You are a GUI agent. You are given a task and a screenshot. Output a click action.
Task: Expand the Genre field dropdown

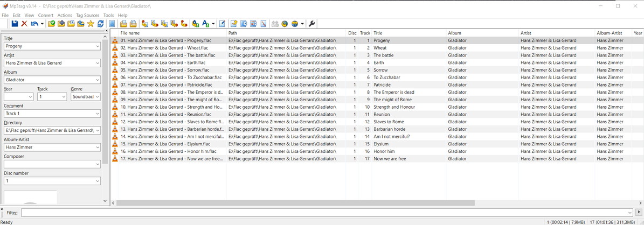[x=98, y=97]
